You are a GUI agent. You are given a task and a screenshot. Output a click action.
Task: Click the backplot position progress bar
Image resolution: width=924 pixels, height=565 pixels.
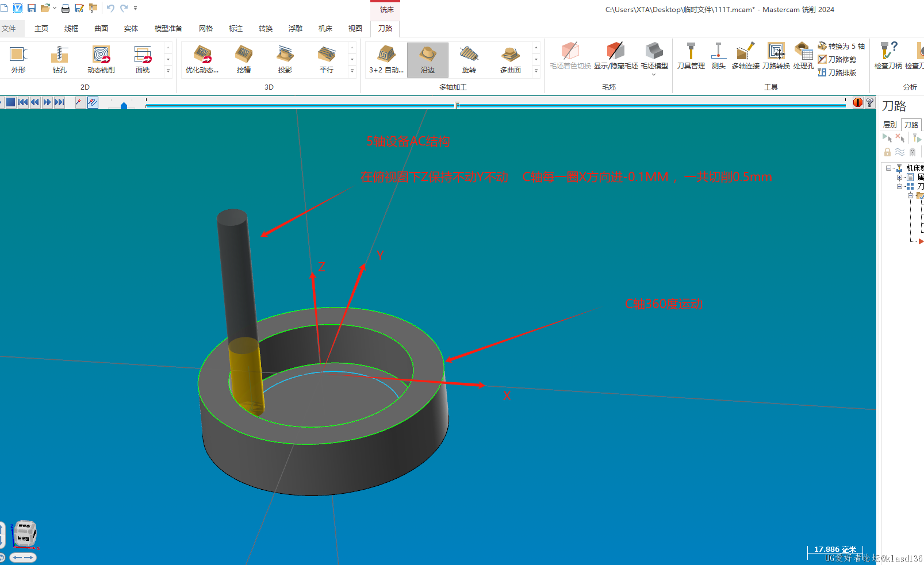(496, 105)
